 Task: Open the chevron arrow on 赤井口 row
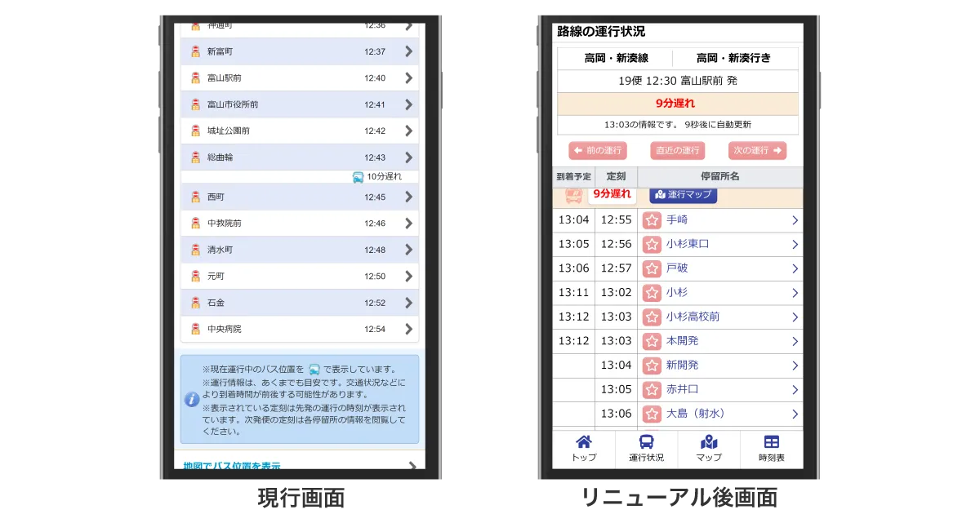(x=795, y=389)
